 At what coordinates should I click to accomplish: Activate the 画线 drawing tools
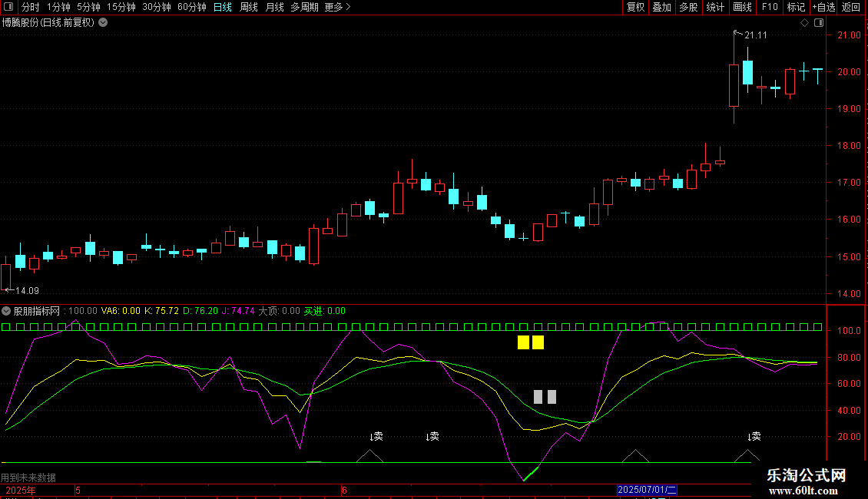click(742, 7)
